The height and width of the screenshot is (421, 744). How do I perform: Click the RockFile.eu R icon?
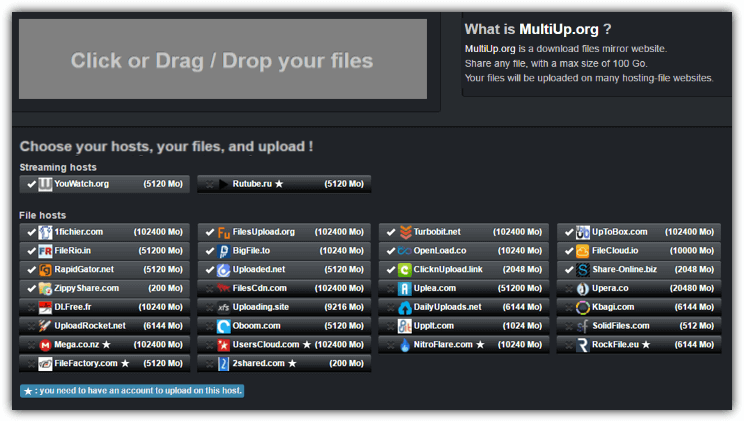tap(583, 345)
